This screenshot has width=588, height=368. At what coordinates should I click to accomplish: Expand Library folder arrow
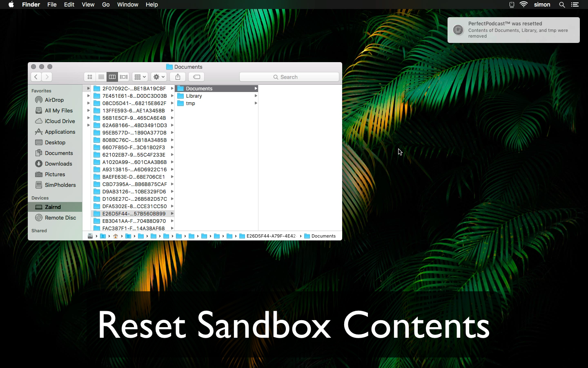(x=256, y=96)
